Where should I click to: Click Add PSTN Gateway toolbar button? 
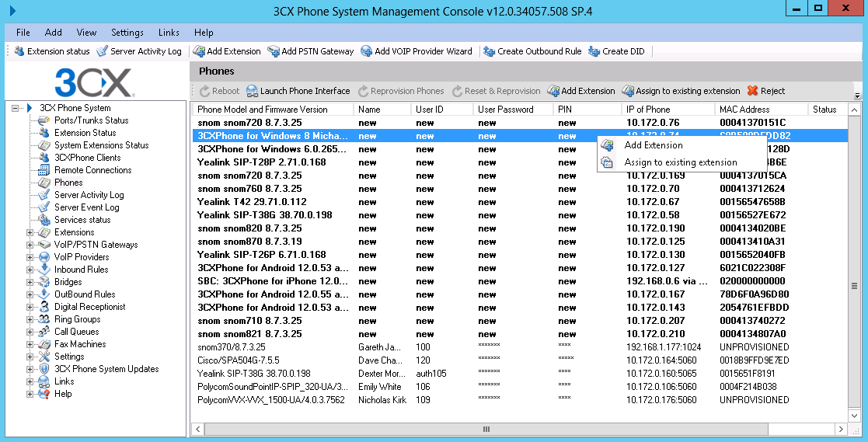[311, 51]
